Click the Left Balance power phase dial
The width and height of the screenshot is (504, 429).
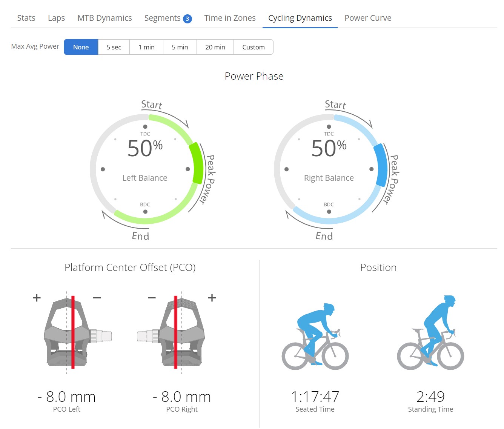pos(145,169)
